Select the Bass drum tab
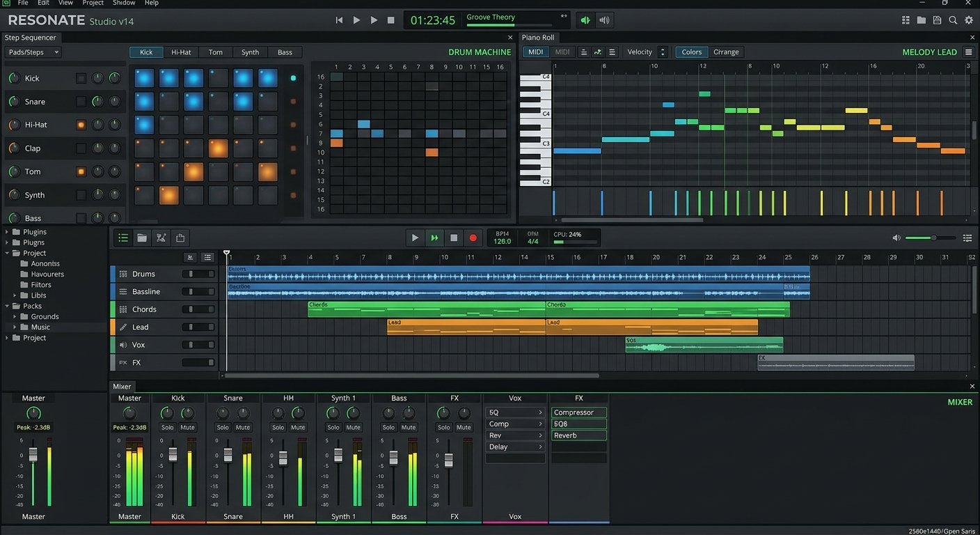 coord(285,52)
